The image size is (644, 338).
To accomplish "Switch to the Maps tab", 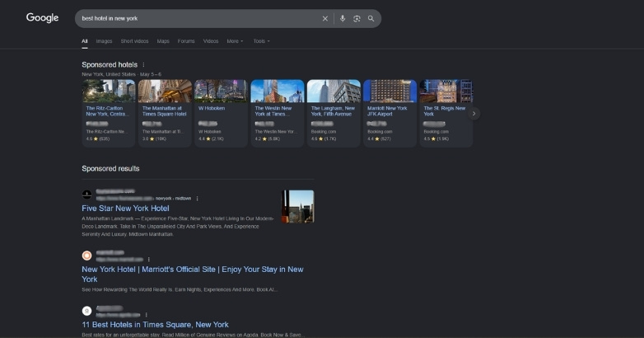I will click(163, 41).
